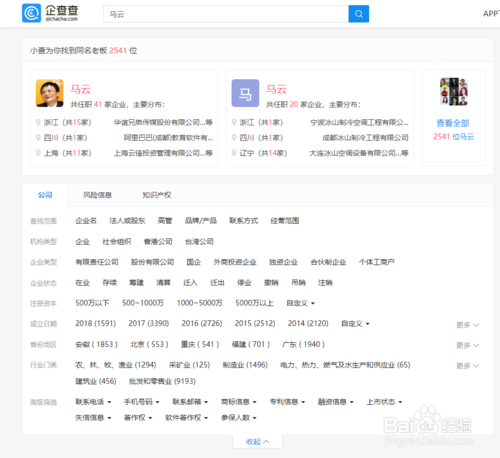Expand 更多 in industry category row
Viewport: 500px width, 458px height.
pos(468,366)
